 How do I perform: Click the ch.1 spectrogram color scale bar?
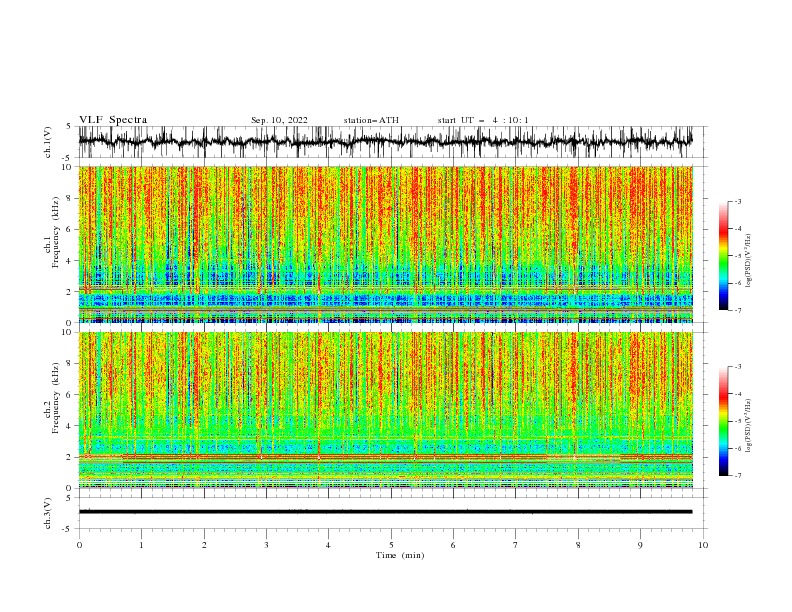point(723,256)
